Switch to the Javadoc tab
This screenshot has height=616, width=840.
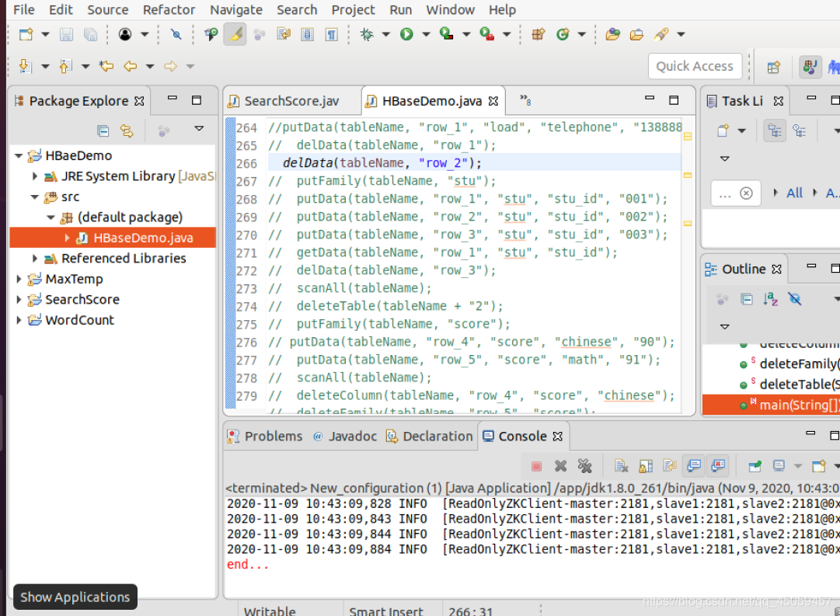(345, 436)
